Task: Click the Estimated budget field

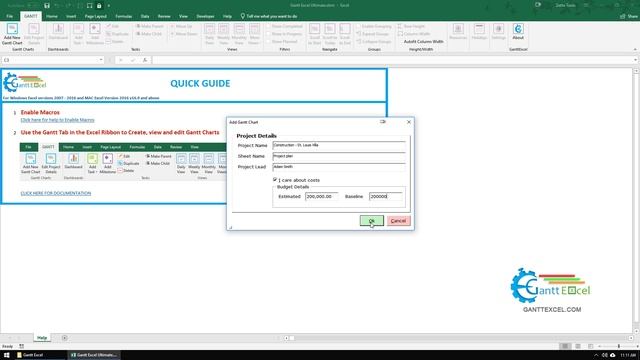Action: point(322,196)
